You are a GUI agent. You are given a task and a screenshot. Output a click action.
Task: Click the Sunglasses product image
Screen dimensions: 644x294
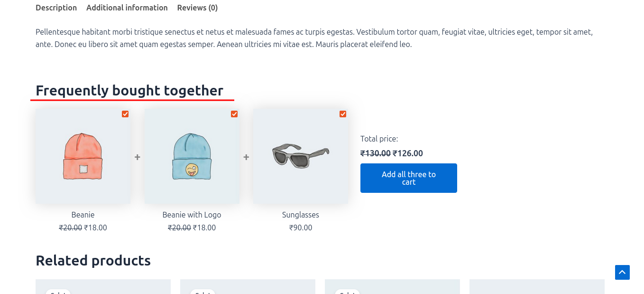pos(301,157)
